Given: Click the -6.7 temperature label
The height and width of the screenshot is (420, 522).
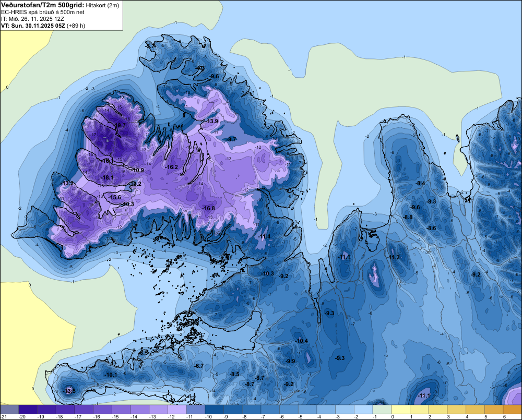Looking at the screenshot, I should (x=199, y=366).
